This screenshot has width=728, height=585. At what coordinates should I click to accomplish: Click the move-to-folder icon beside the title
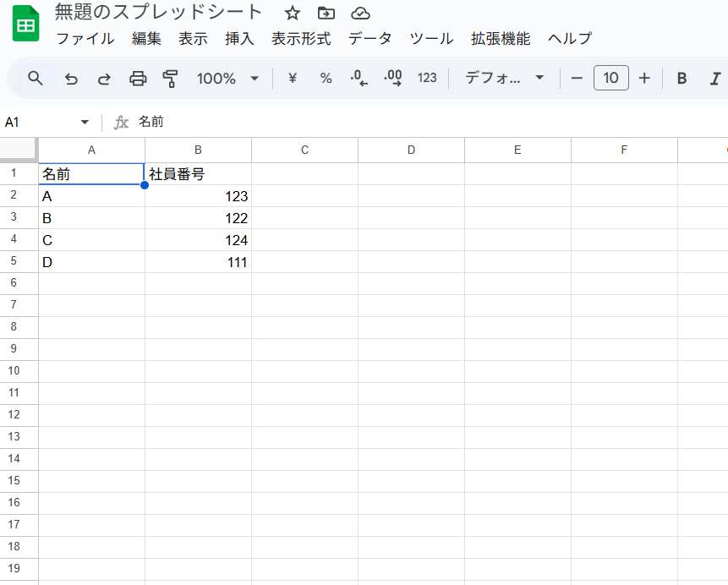[326, 13]
